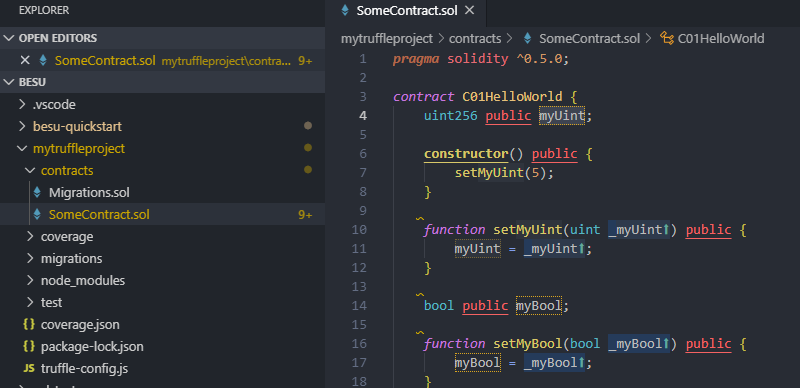
Task: Select the mytruffleproject breadcrumb segment
Action: tap(387, 38)
